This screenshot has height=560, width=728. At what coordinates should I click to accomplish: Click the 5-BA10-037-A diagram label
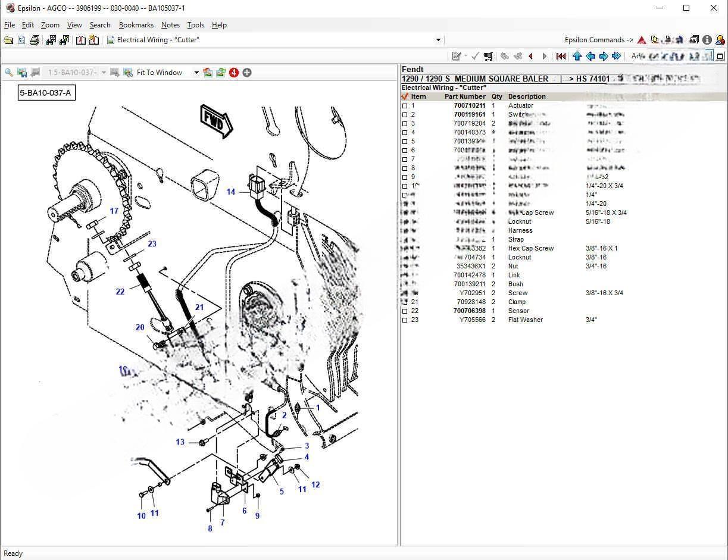(x=46, y=93)
